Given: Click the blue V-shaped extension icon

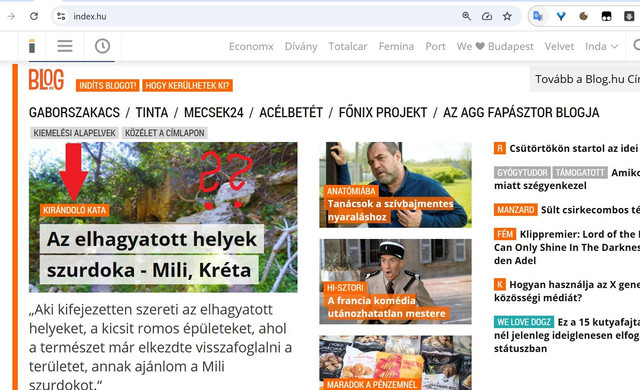Looking at the screenshot, I should [x=561, y=16].
